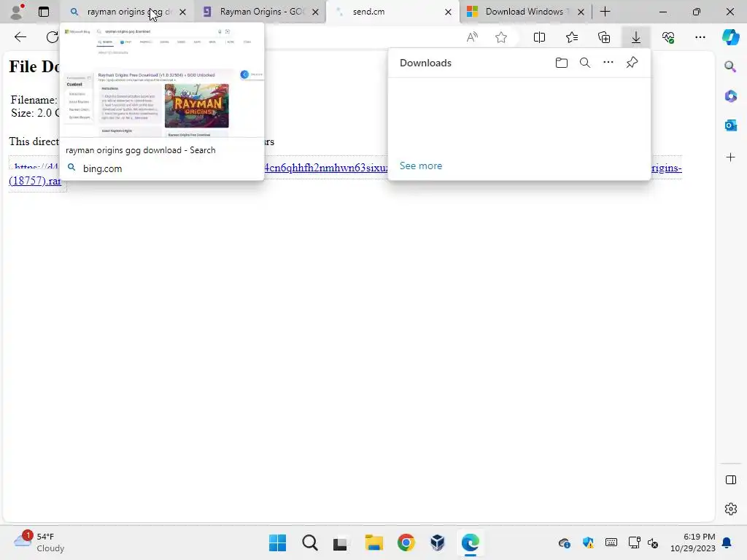
Task: Open taskbar Search
Action: (x=309, y=542)
